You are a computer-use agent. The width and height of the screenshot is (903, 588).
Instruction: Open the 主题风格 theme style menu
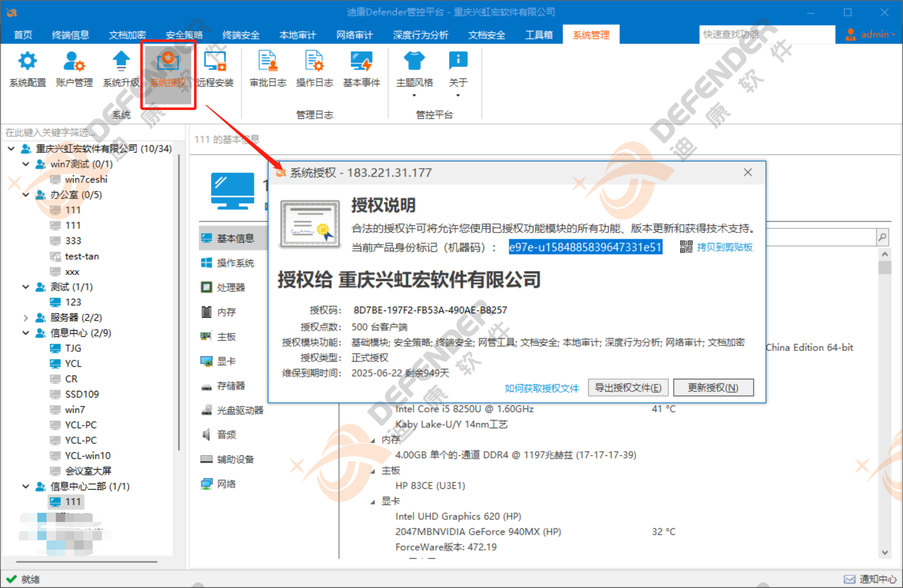pyautogui.click(x=415, y=73)
